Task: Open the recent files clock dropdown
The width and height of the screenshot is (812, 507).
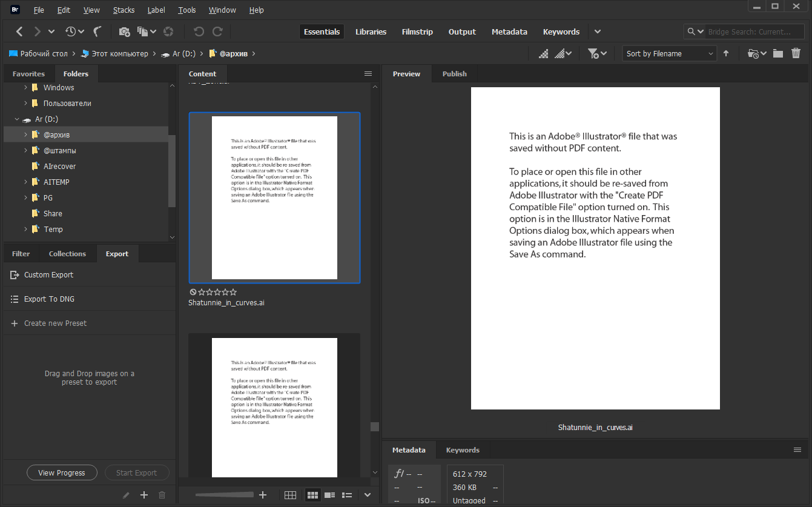Action: pyautogui.click(x=74, y=31)
